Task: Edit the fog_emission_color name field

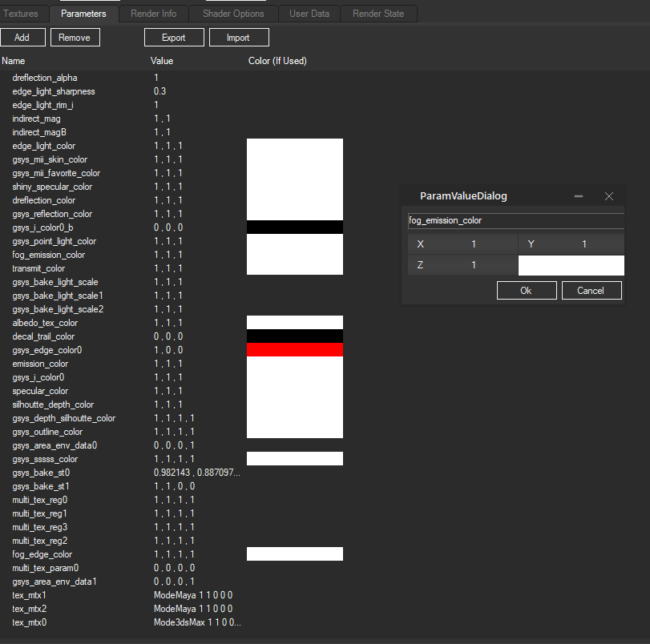Action: [x=515, y=220]
